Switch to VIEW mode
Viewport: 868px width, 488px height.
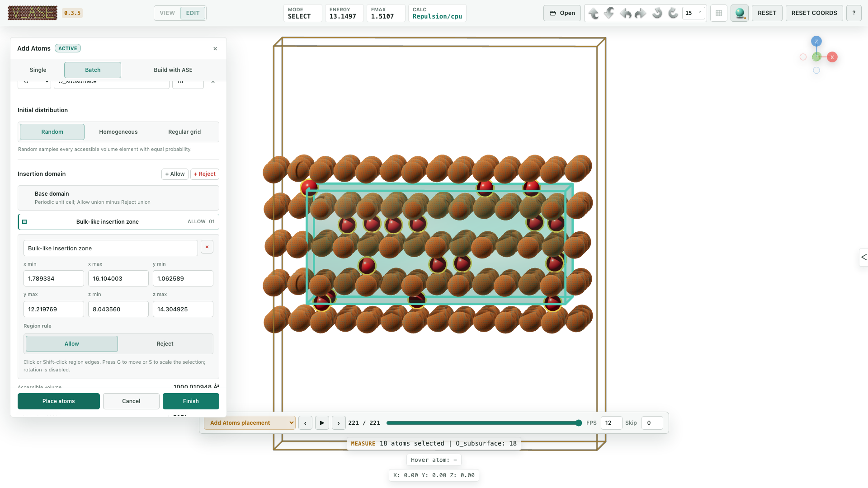(167, 13)
